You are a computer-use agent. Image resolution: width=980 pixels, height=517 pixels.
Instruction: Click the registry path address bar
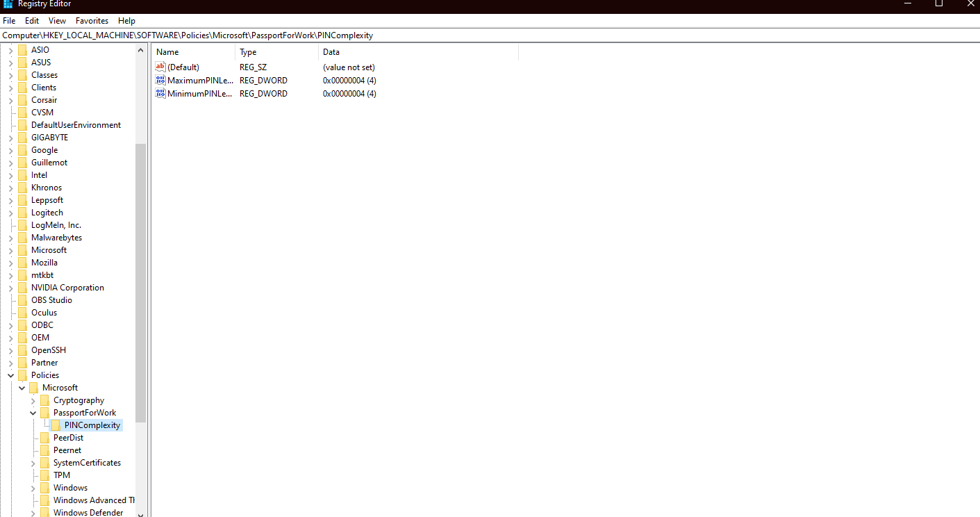coord(490,35)
